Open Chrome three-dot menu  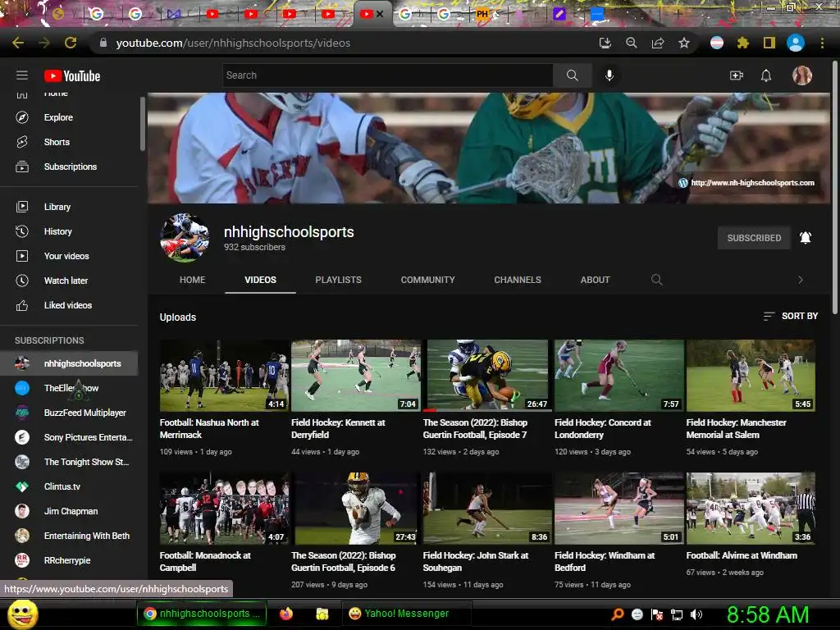pos(822,43)
